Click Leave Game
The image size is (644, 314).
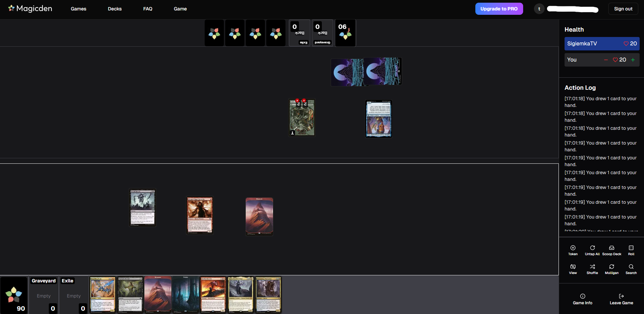[x=621, y=299]
